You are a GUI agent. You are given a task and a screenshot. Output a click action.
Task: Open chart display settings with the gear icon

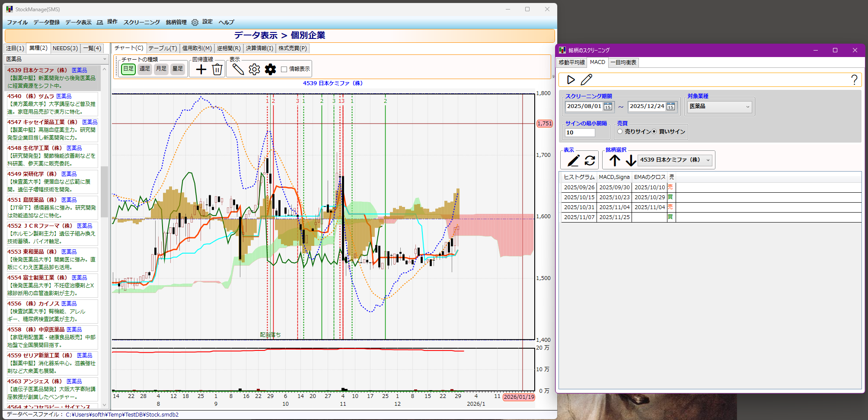click(255, 69)
